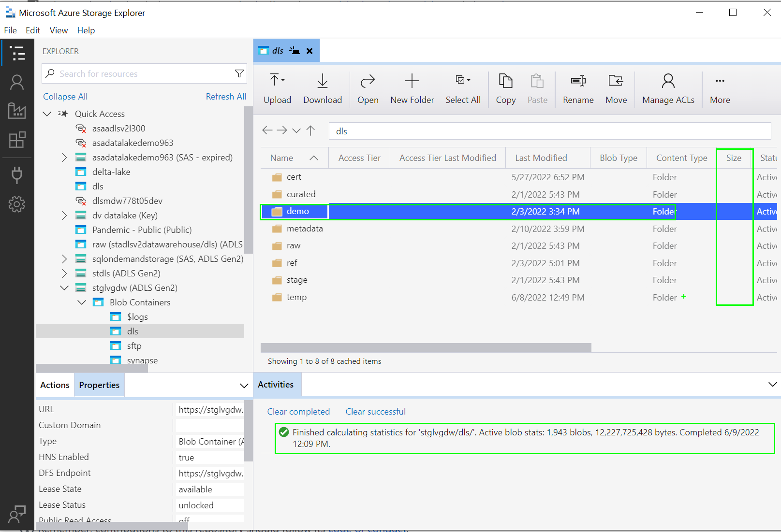Create a New Folder from the toolbar

coord(412,89)
